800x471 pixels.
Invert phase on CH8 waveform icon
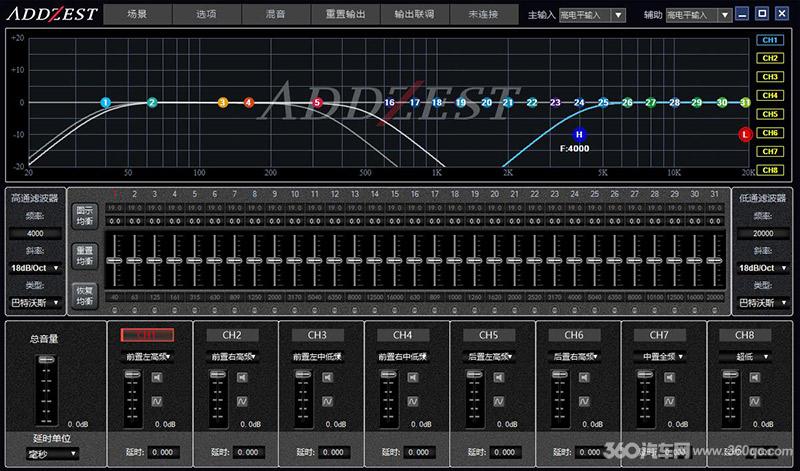pyautogui.click(x=755, y=402)
